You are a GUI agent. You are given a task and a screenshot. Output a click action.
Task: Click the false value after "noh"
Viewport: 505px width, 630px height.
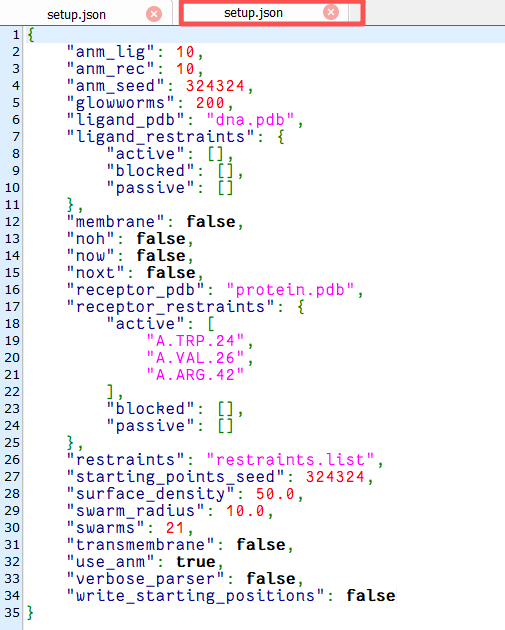[x=161, y=239]
